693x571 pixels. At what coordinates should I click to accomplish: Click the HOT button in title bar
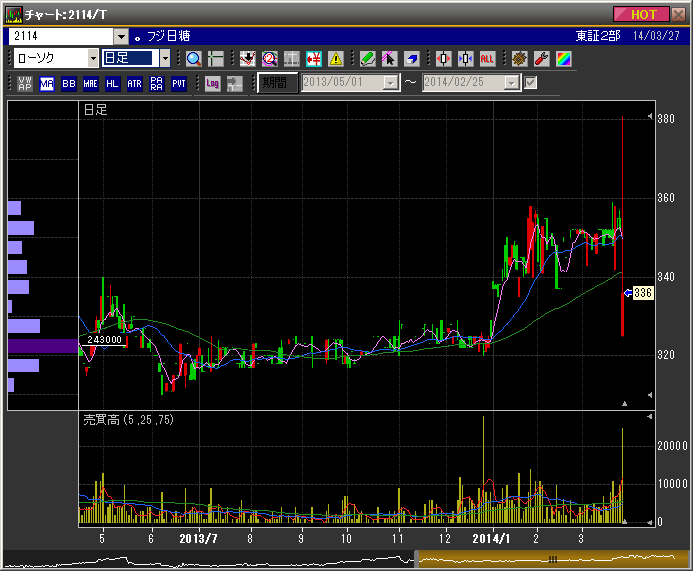(x=642, y=14)
